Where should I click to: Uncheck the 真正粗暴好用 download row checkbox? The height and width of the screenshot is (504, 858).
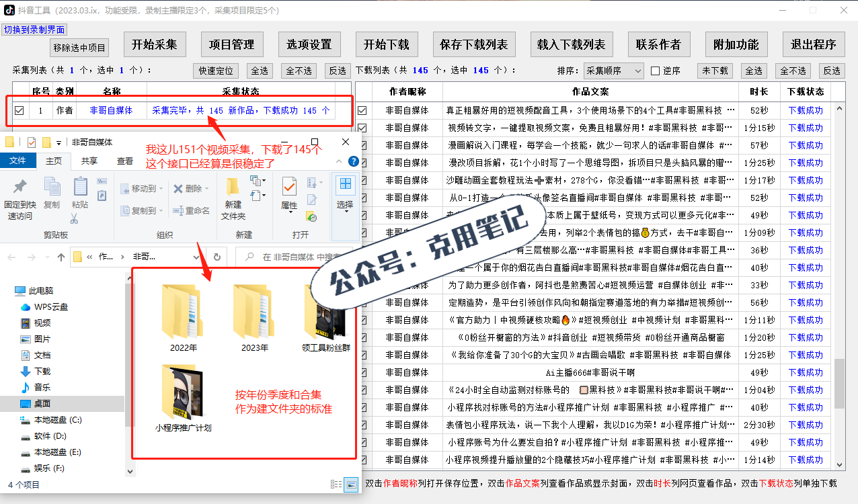click(x=362, y=110)
